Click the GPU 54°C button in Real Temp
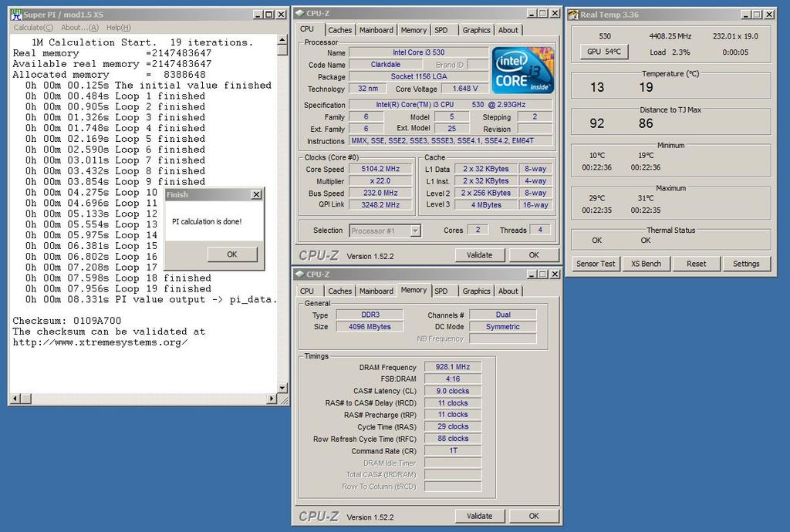The height and width of the screenshot is (532, 790). pyautogui.click(x=604, y=52)
